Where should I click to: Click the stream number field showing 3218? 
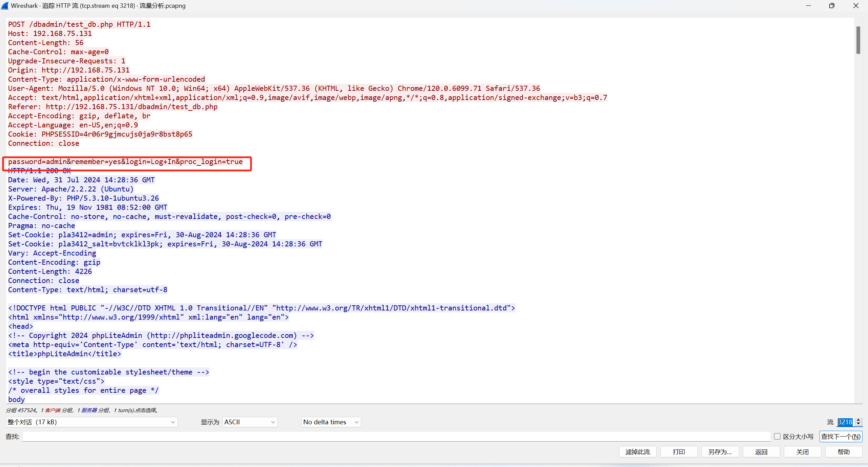pyautogui.click(x=845, y=422)
